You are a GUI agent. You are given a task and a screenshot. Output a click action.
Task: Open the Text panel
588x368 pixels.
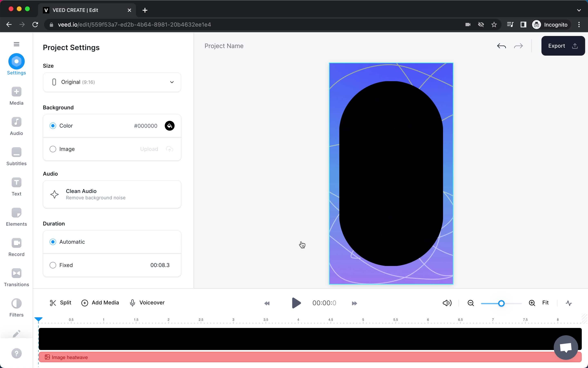point(16,187)
